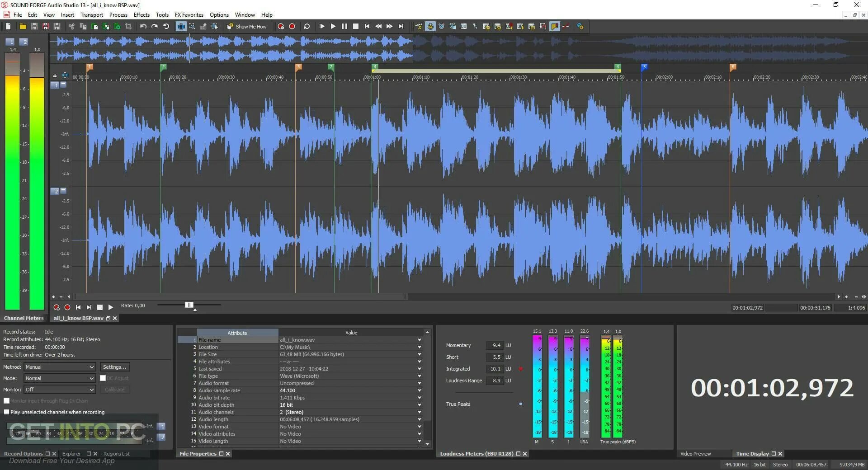
Task: Open the Process menu
Action: tap(118, 15)
